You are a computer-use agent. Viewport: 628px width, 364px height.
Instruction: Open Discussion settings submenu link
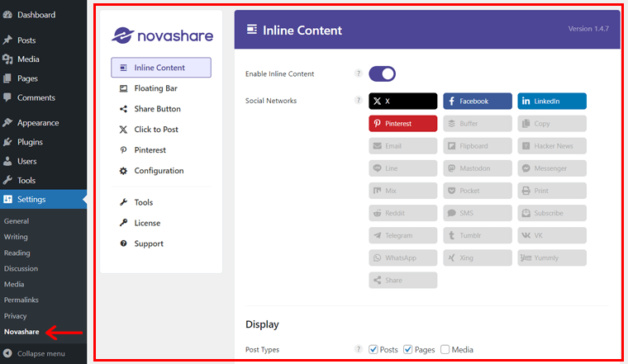(x=21, y=268)
